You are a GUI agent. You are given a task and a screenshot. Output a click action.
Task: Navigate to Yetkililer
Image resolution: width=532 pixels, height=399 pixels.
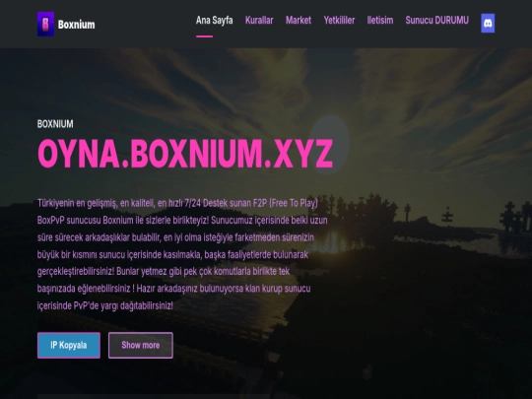(x=339, y=20)
